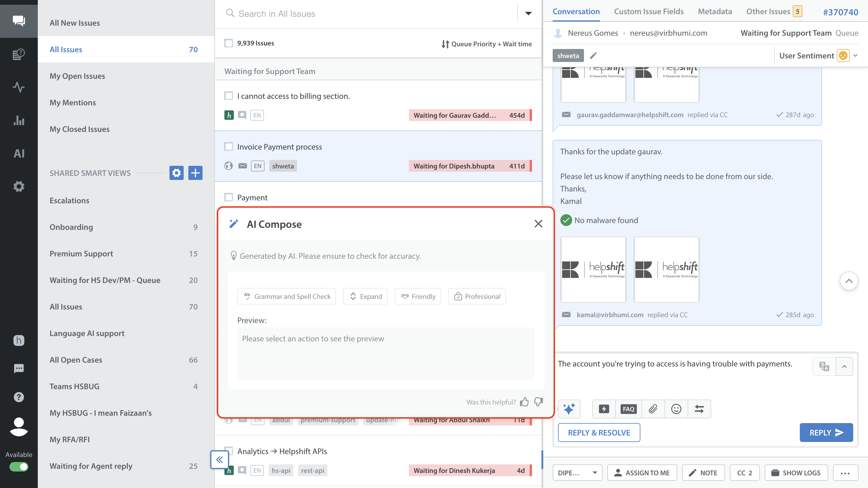The width and height of the screenshot is (868, 488).
Task: Check the Invoice Payment process checkbox
Action: 229,147
